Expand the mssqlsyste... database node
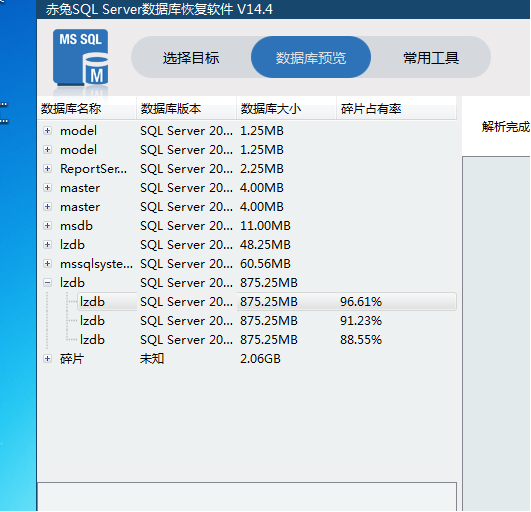531x512 pixels. pyautogui.click(x=47, y=263)
